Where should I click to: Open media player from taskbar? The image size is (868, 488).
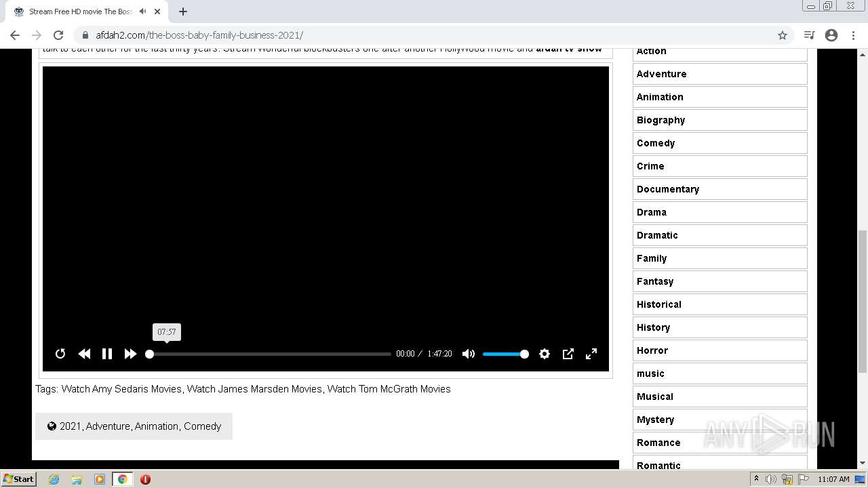(x=100, y=479)
